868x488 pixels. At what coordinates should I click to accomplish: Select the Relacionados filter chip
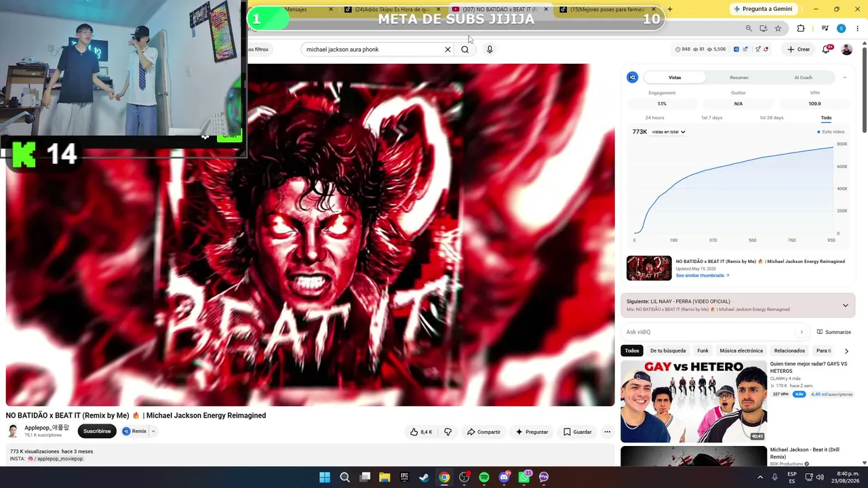789,351
